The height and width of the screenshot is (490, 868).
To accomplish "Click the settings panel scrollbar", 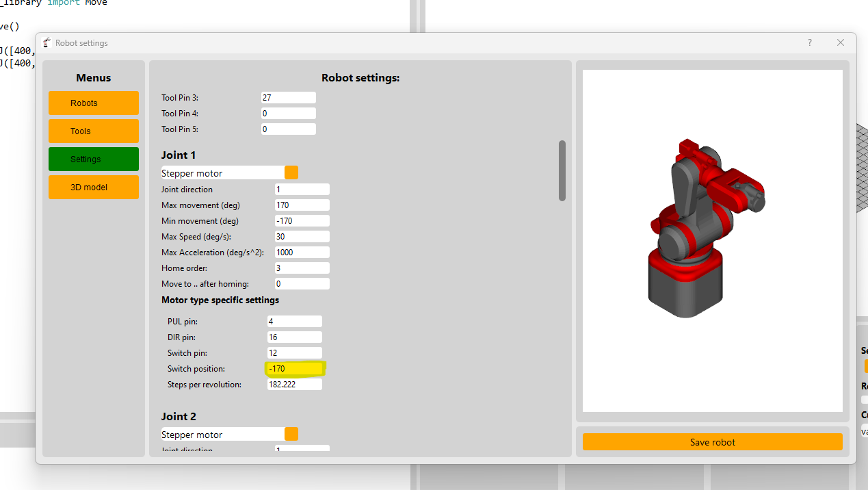I will (x=562, y=170).
